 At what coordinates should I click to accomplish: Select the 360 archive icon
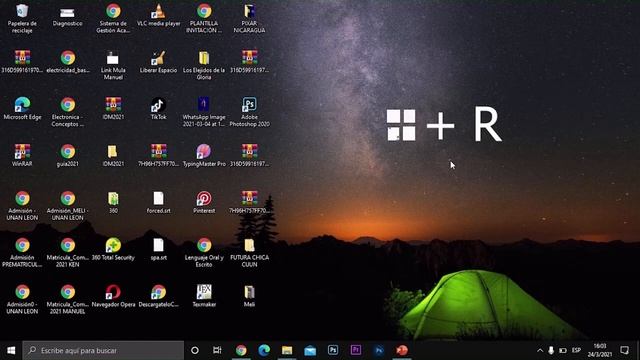tap(113, 202)
